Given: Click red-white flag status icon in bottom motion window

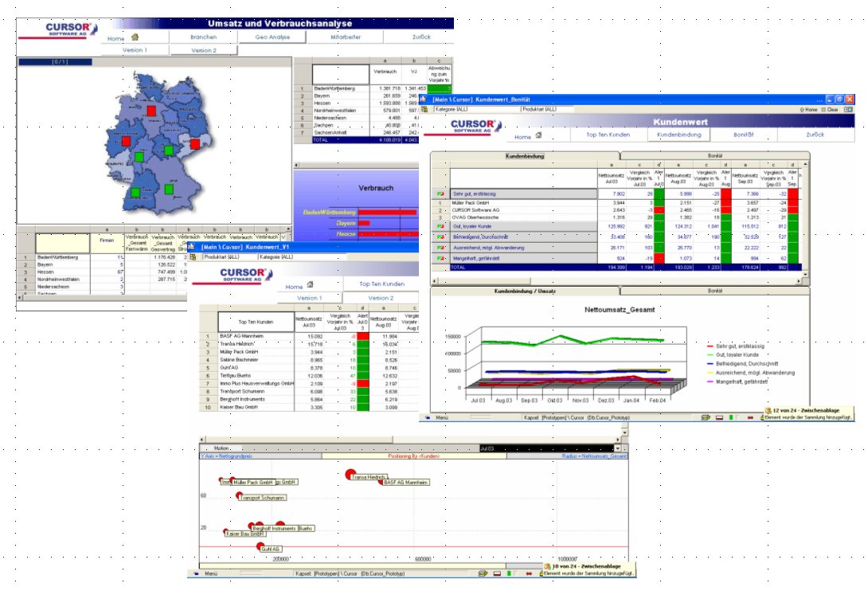Looking at the screenshot, I should pos(497,573).
